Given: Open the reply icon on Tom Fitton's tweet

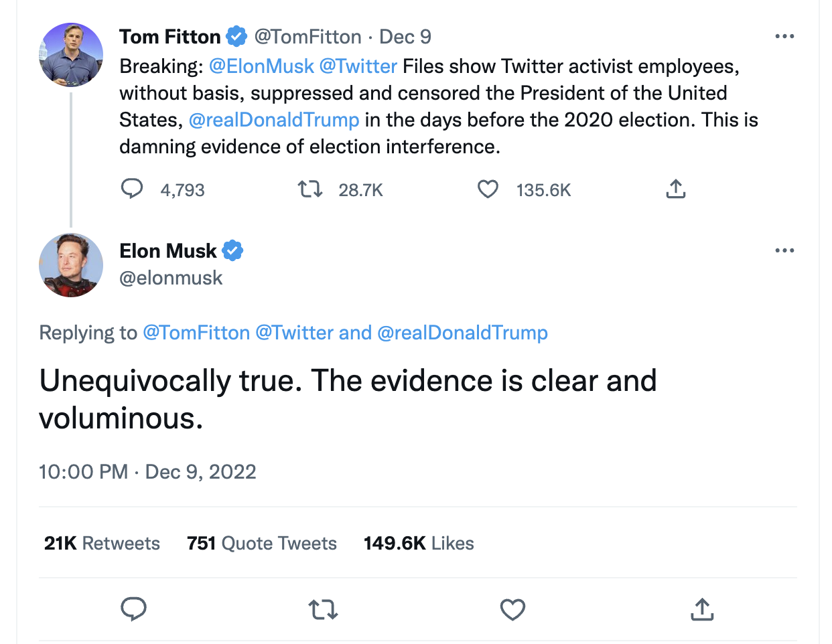Looking at the screenshot, I should point(132,189).
